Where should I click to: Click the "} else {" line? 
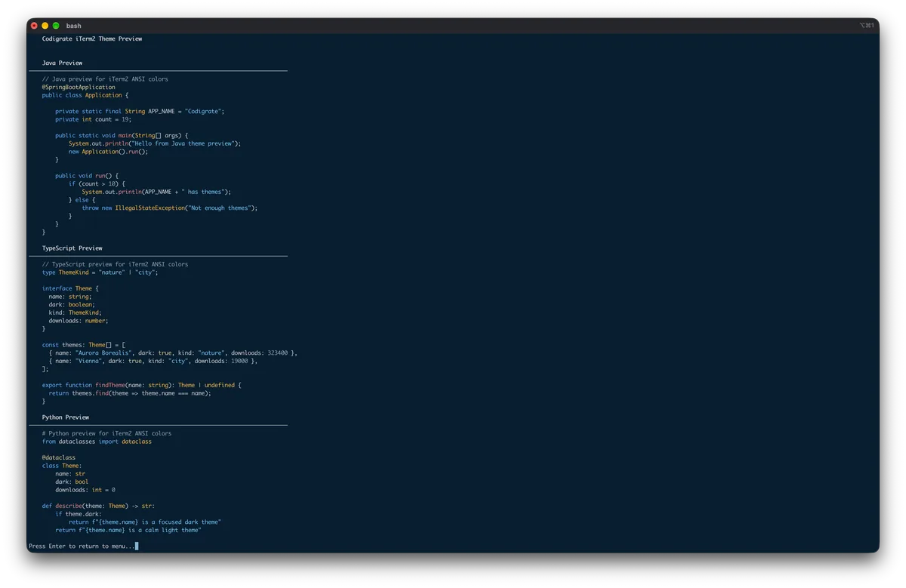[x=82, y=200]
